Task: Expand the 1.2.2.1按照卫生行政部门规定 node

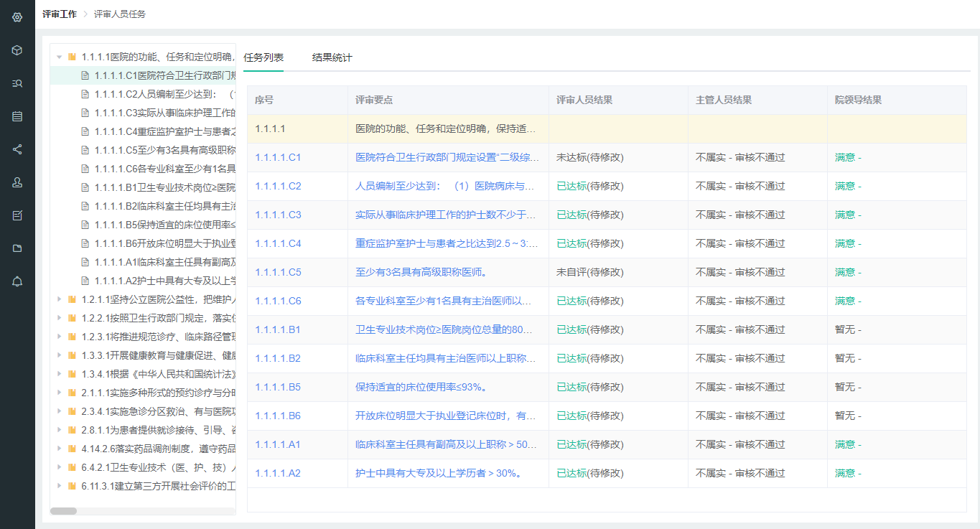Action: point(59,318)
